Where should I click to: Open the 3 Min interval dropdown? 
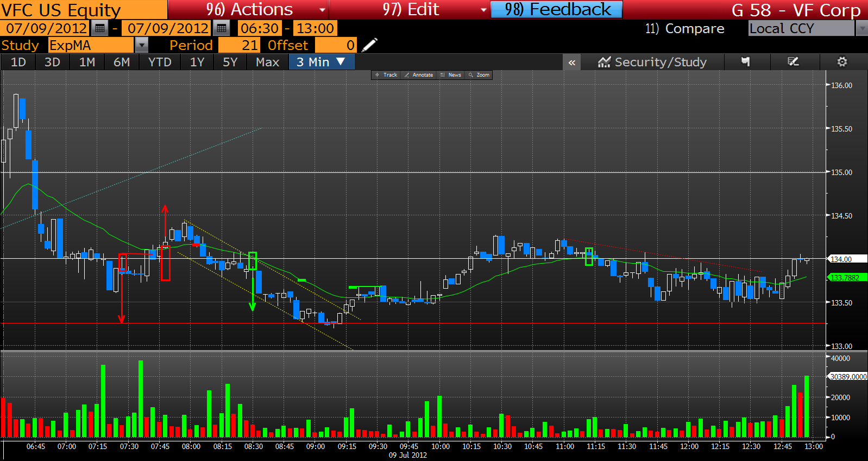321,62
